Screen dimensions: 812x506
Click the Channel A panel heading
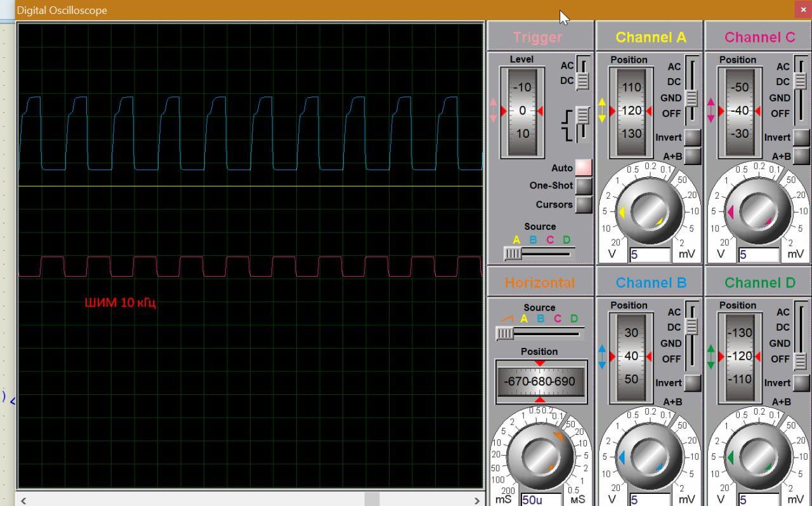(651, 37)
